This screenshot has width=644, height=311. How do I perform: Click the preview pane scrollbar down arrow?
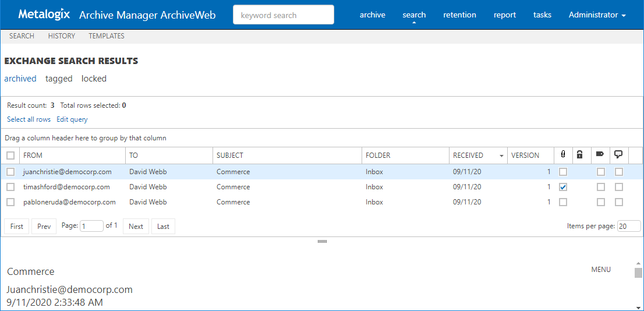tap(638, 307)
